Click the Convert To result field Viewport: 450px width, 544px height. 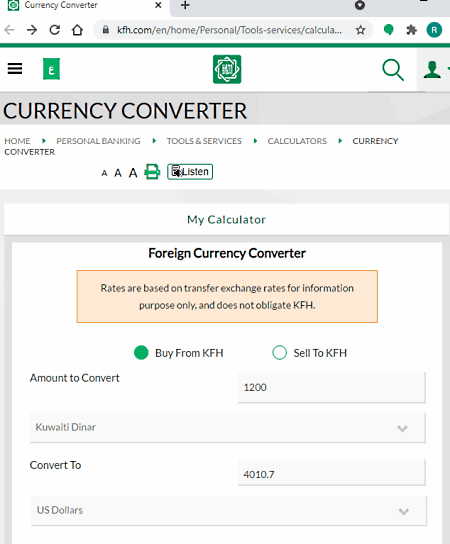331,473
